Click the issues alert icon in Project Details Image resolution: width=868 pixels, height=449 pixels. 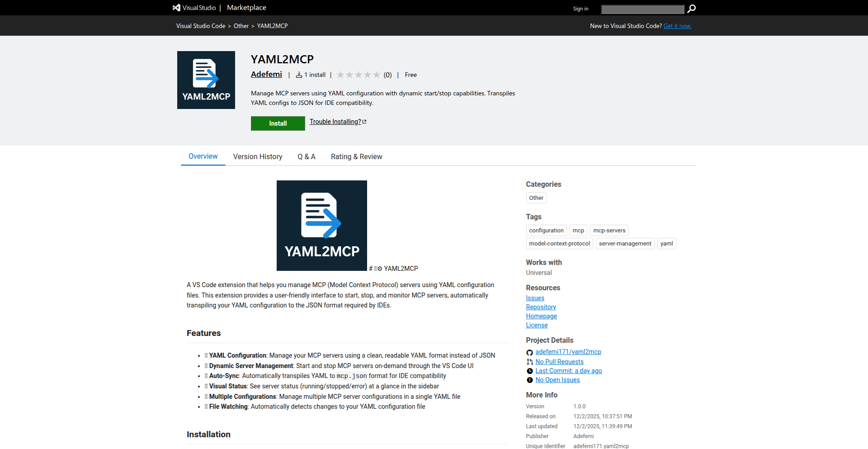tap(529, 380)
